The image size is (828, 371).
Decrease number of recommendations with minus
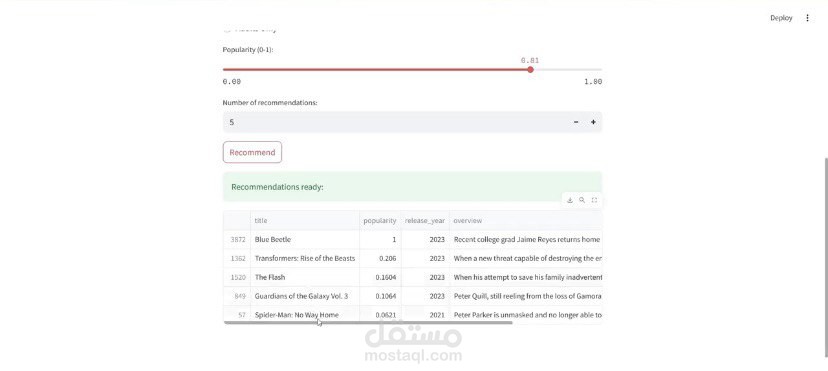click(576, 122)
